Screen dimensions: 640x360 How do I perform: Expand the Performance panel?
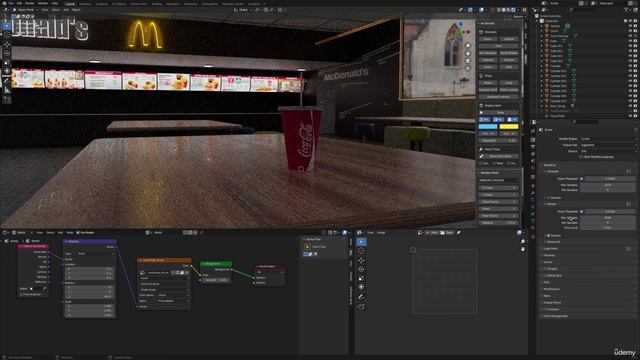click(x=551, y=289)
